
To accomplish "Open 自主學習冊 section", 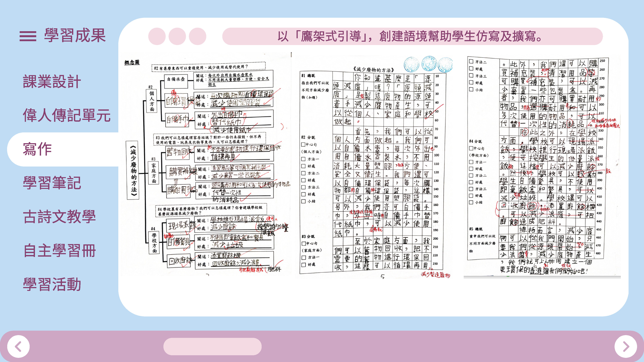I will [59, 250].
